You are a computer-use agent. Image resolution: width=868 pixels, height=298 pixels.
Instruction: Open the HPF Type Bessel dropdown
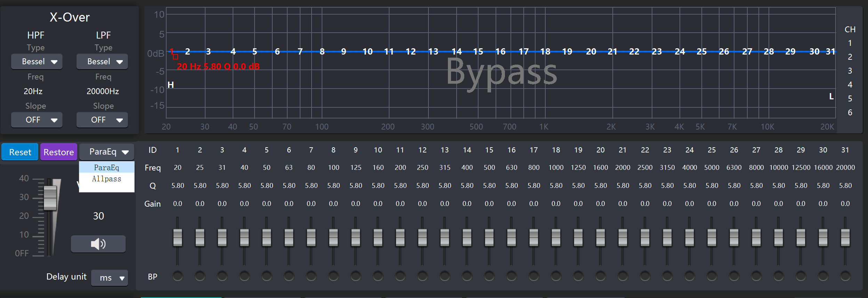coord(37,61)
